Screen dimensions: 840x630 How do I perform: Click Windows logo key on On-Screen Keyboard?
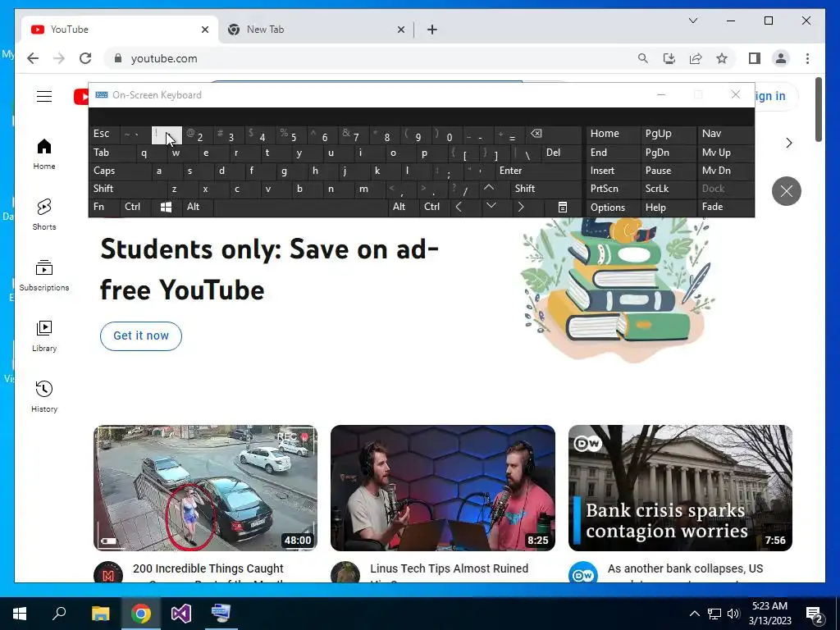pos(166,208)
